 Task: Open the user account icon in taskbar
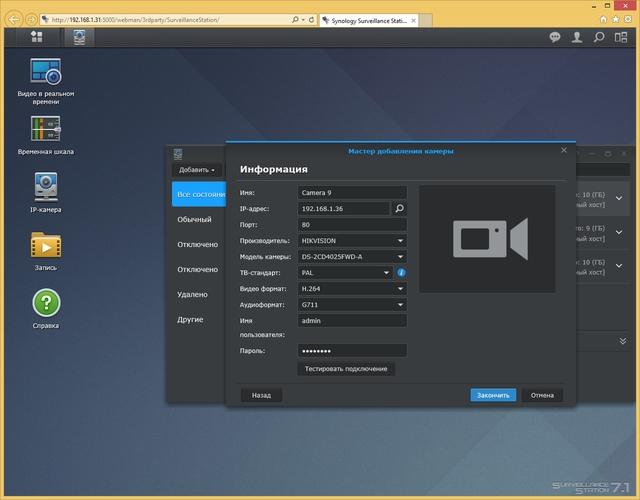pyautogui.click(x=577, y=38)
